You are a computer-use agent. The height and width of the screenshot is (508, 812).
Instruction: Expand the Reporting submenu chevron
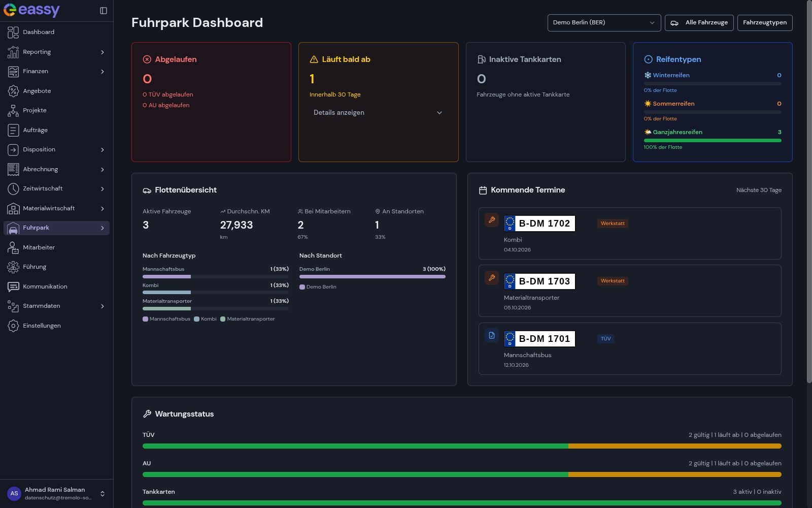(103, 52)
